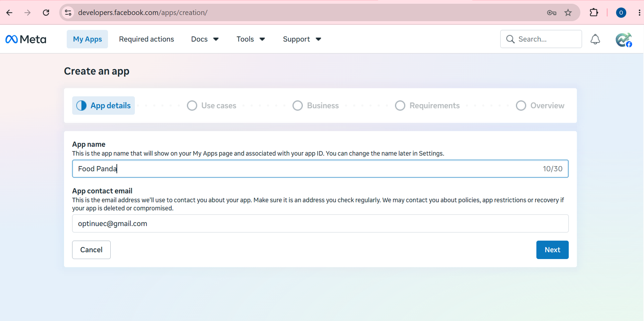Click the browser forward arrow
This screenshot has width=644, height=321.
click(27, 12)
